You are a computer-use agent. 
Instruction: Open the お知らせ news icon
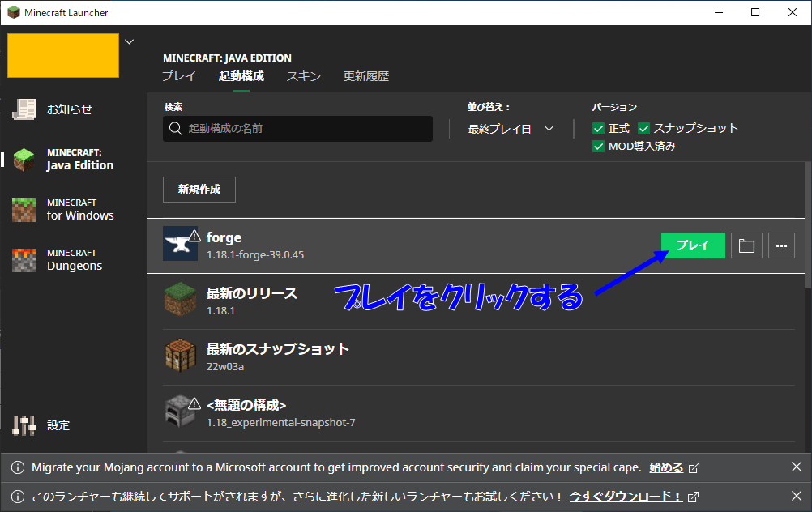[24, 109]
